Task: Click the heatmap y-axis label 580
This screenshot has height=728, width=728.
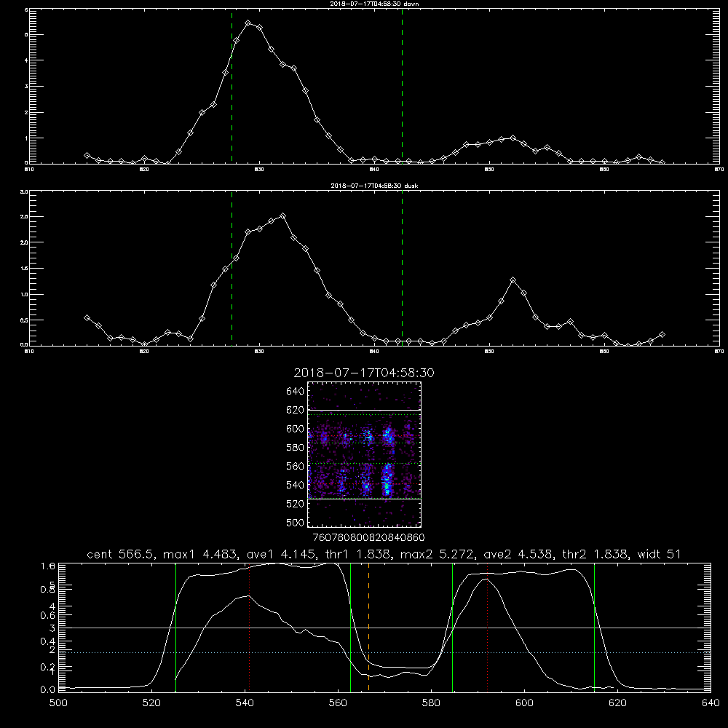Action: click(295, 448)
